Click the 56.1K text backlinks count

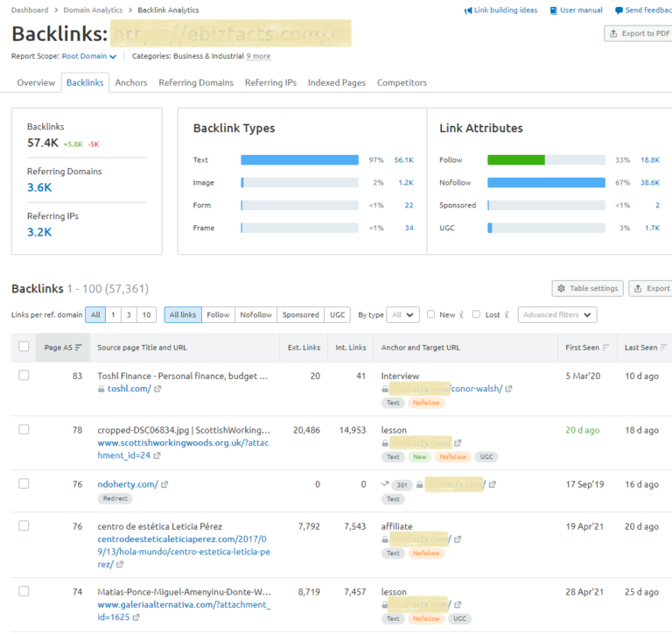[x=403, y=160]
